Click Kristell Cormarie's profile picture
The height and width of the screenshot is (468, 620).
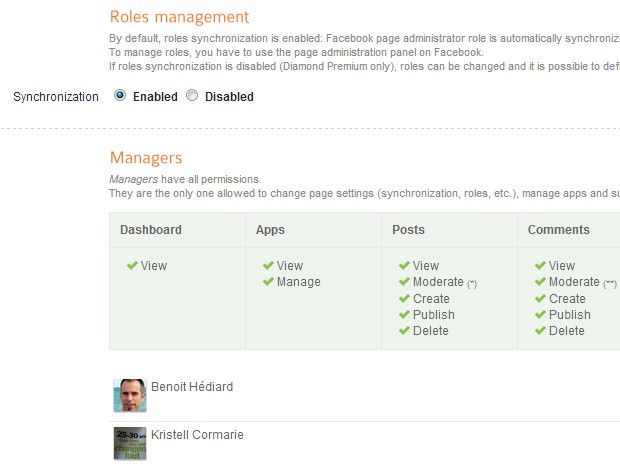coord(130,443)
